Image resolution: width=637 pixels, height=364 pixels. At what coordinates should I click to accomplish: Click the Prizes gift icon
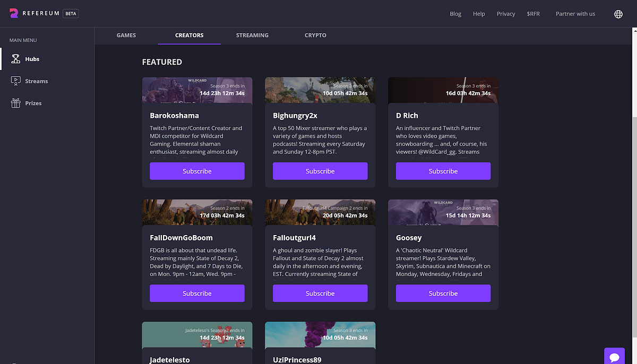click(x=16, y=103)
